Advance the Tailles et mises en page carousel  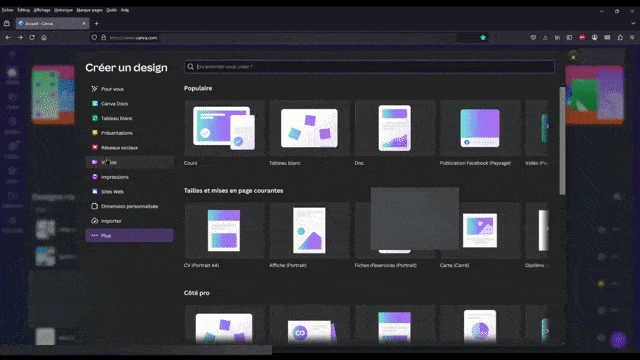[547, 229]
